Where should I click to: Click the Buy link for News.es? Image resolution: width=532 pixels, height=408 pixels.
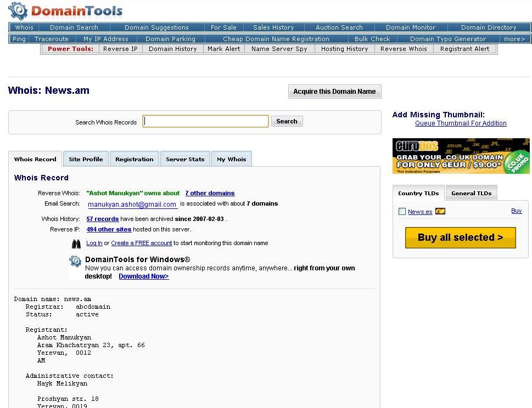point(517,211)
